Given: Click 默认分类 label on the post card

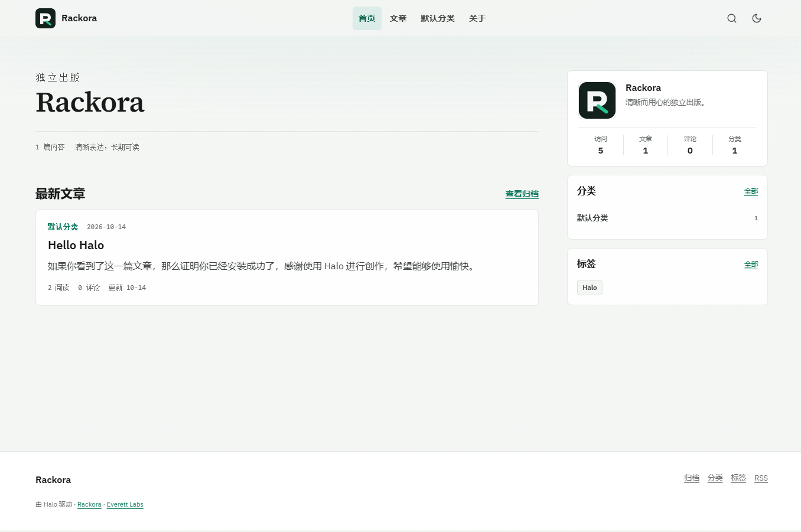Looking at the screenshot, I should 63,227.
